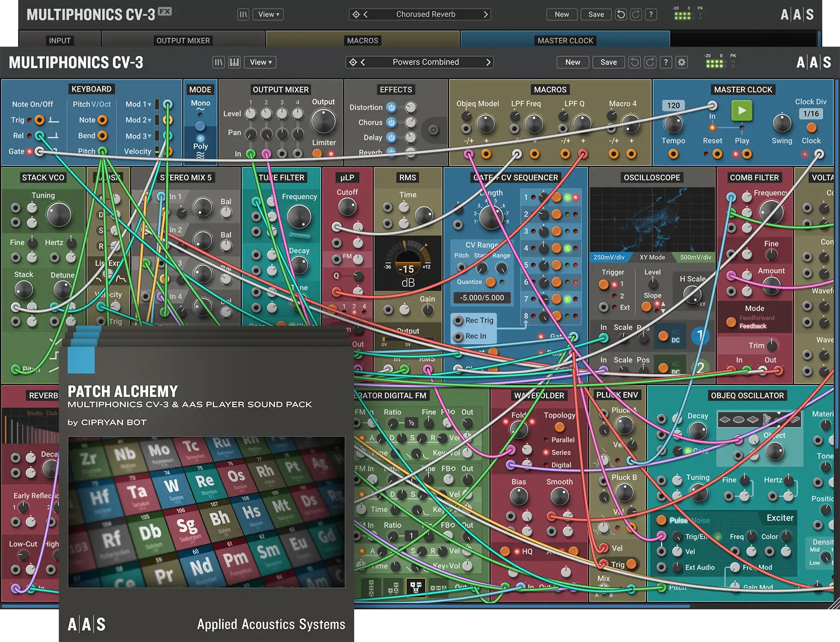The width and height of the screenshot is (840, 642).
Task: Disable the Delay effect power button
Action: coord(392,137)
